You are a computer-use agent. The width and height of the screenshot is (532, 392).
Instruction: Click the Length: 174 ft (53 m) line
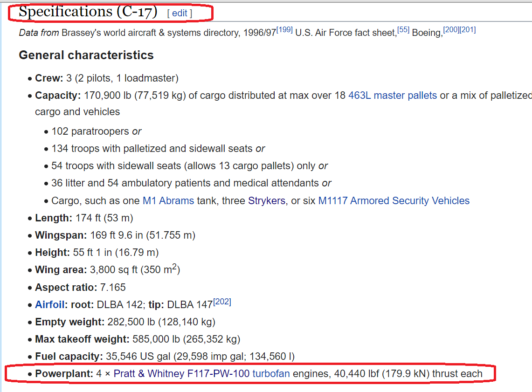pos(84,218)
